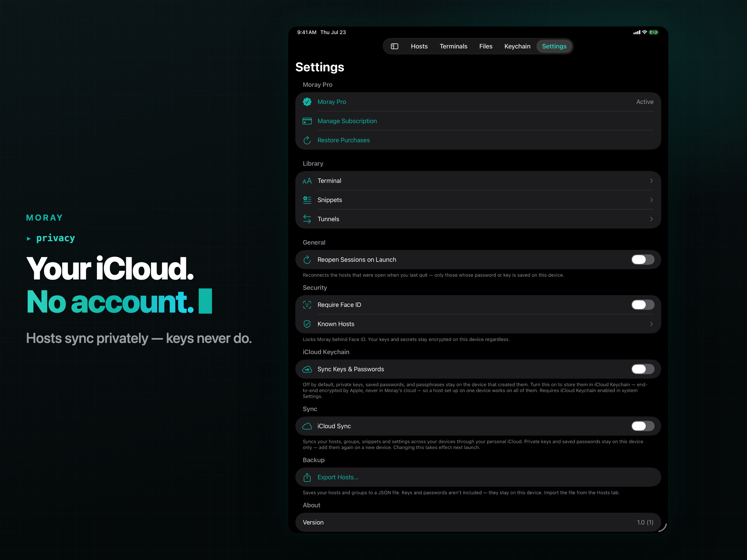Select the Settings tab
747x560 pixels.
[x=554, y=46]
